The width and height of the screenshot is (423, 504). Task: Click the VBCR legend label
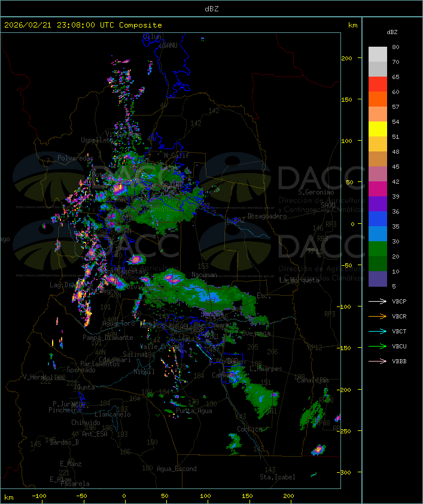(399, 316)
